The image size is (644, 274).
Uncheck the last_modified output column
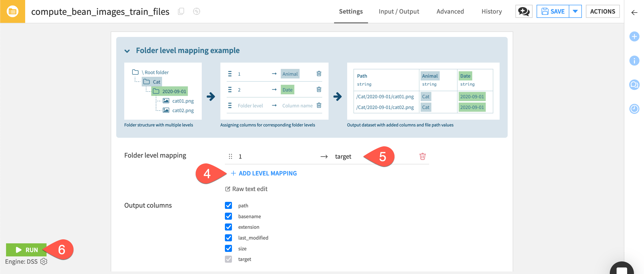228,238
